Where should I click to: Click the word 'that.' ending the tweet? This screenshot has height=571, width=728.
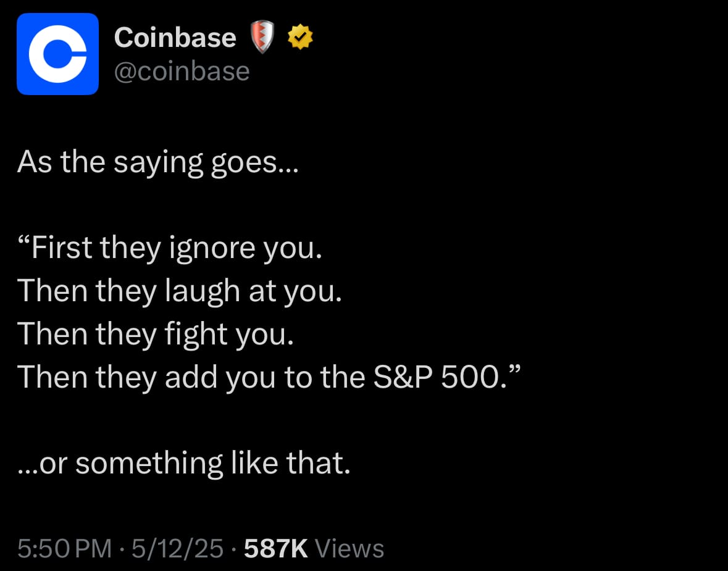tap(318, 464)
